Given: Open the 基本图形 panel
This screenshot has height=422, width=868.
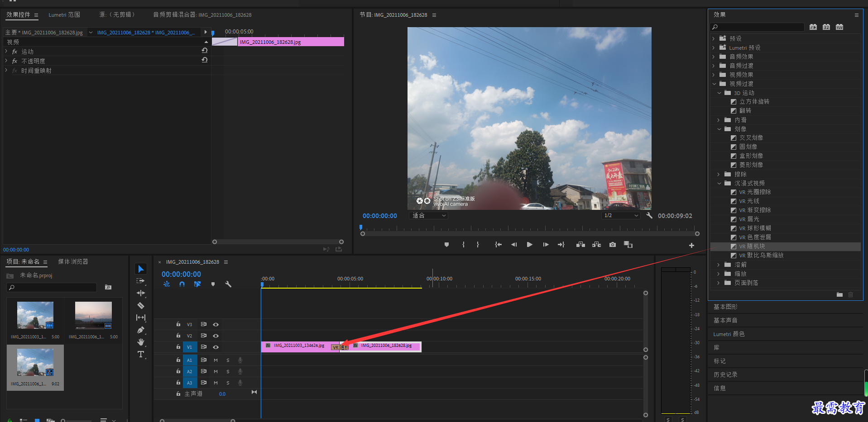Looking at the screenshot, I should tap(725, 307).
